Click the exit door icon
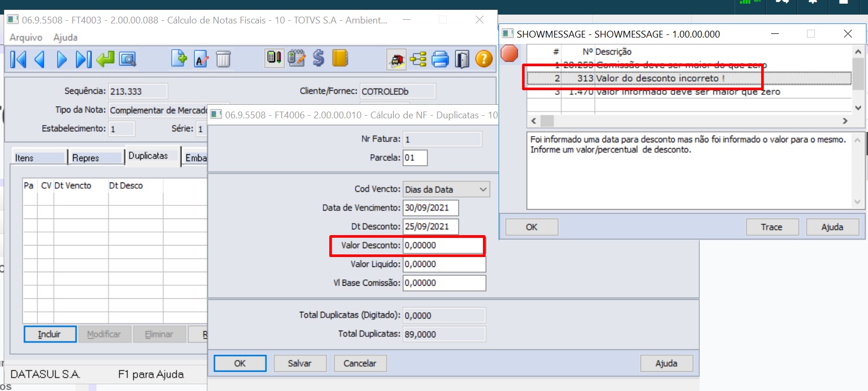This screenshot has width=868, height=391. 462,59
